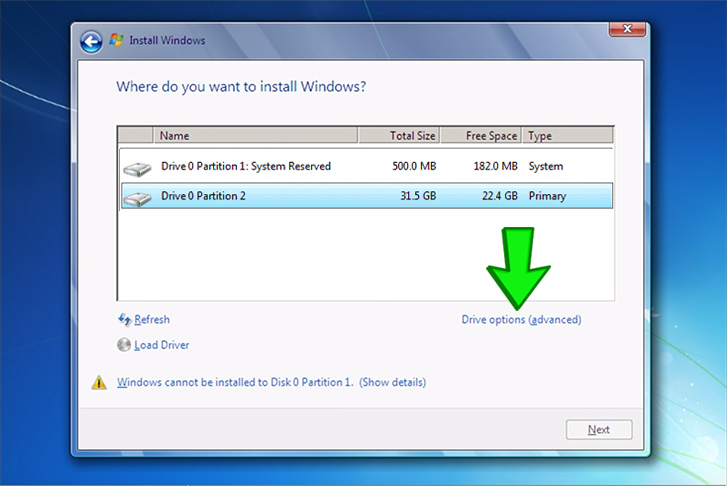727x486 pixels.
Task: Click the drive icon for Partition 2
Action: click(x=137, y=198)
